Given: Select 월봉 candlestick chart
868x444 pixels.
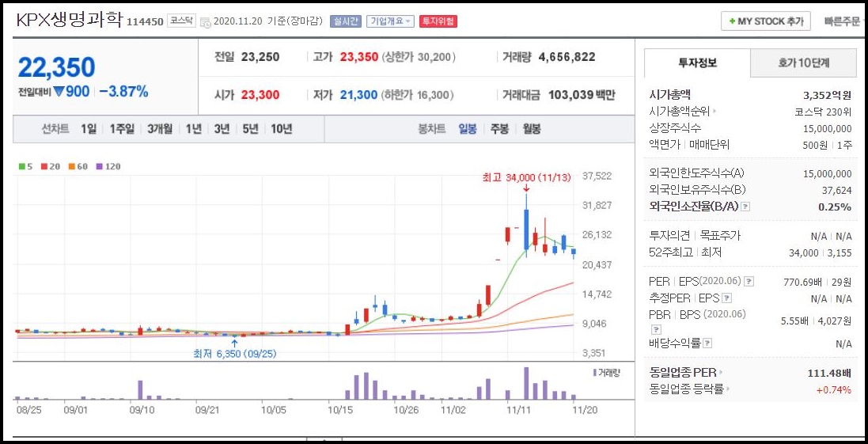Looking at the screenshot, I should 532,129.
